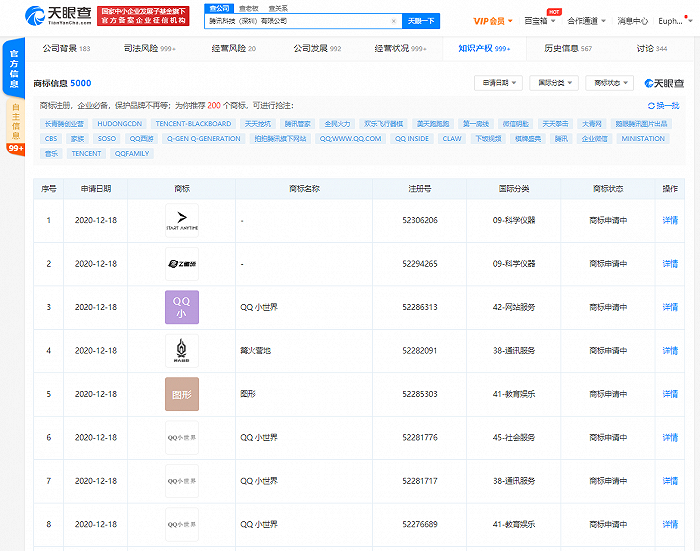The width and height of the screenshot is (700, 551).
Task: Select the 查关系 search mode tab
Action: (x=278, y=8)
